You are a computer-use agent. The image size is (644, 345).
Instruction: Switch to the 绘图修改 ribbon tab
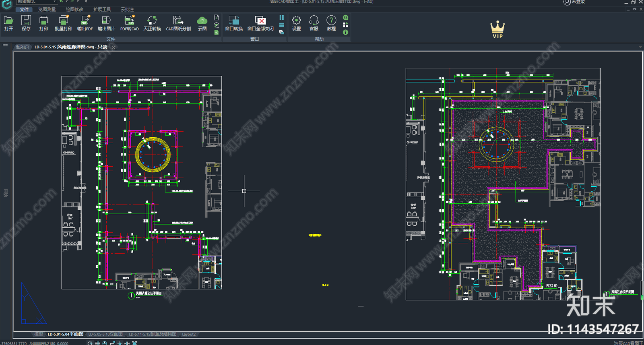[74, 9]
